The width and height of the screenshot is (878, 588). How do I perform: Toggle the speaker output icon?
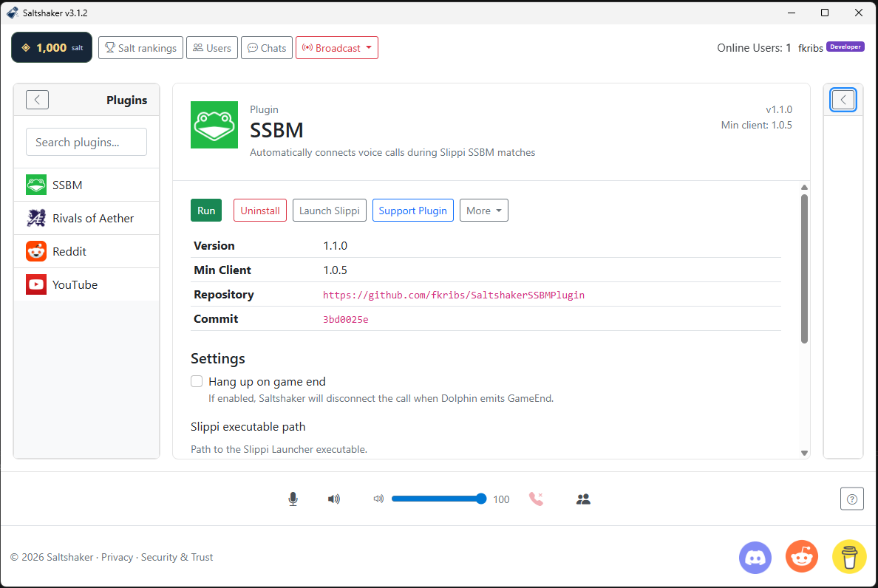pyautogui.click(x=334, y=499)
